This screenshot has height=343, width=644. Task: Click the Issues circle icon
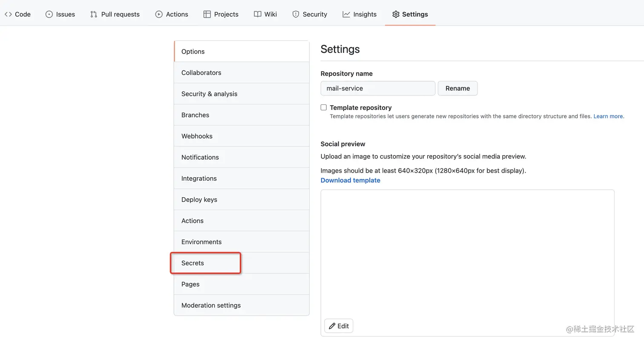click(x=49, y=14)
